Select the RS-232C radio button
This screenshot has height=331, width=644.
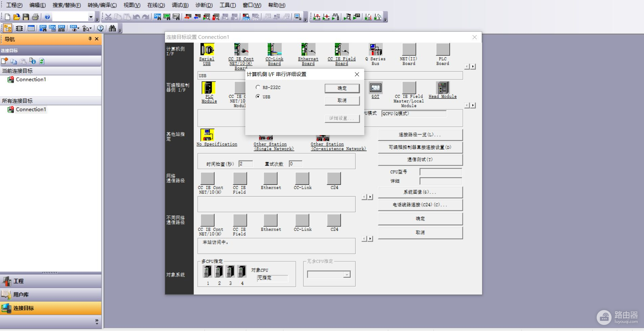point(258,87)
